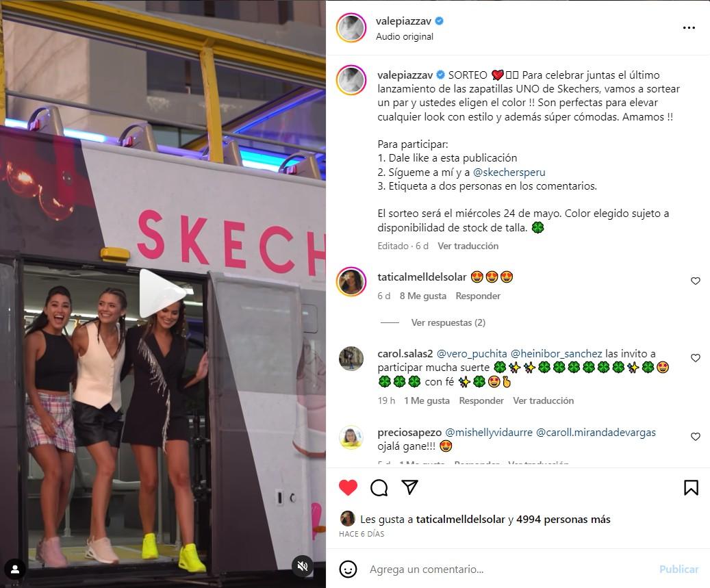Like preciosapezo's comment
This screenshot has width=710, height=588.
(x=696, y=437)
